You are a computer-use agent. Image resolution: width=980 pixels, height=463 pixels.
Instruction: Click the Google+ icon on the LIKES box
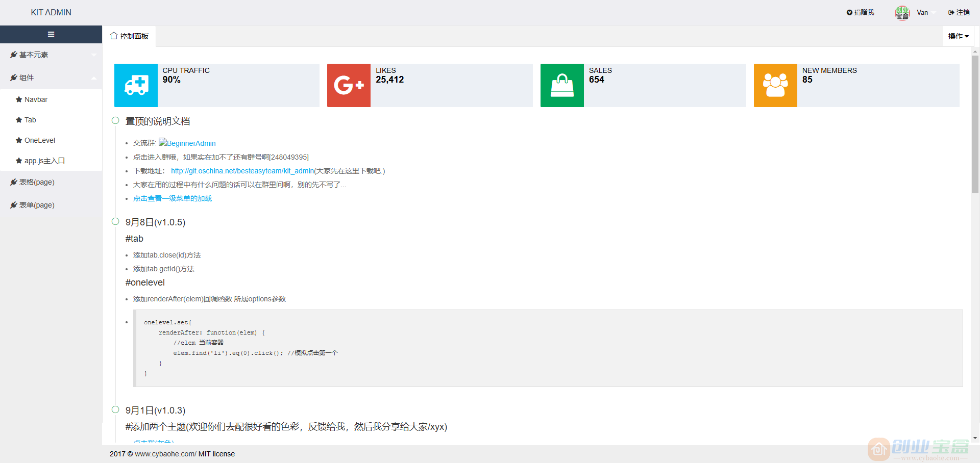coord(349,85)
